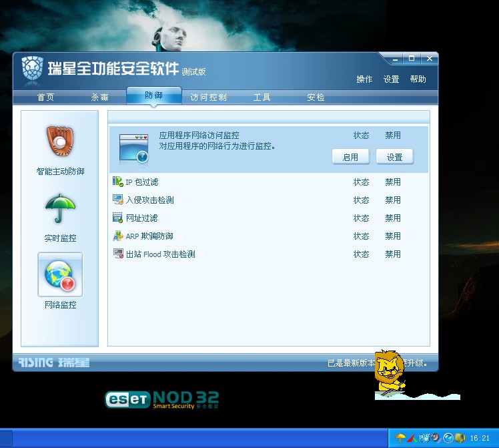Viewport: 499px width, 448px height.
Task: Select the 防御 tab
Action: point(154,95)
